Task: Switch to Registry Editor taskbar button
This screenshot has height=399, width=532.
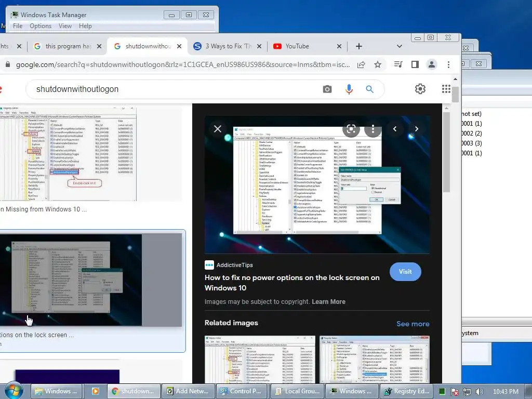Action: pos(406,391)
